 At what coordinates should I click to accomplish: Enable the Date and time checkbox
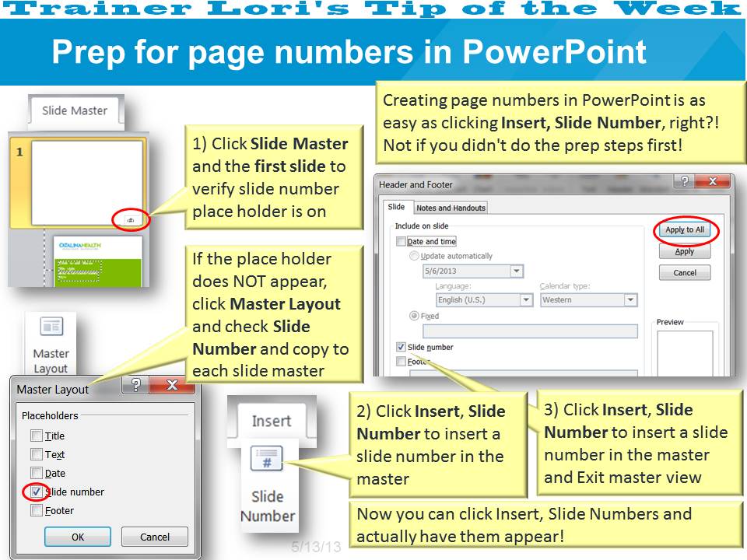coord(401,241)
